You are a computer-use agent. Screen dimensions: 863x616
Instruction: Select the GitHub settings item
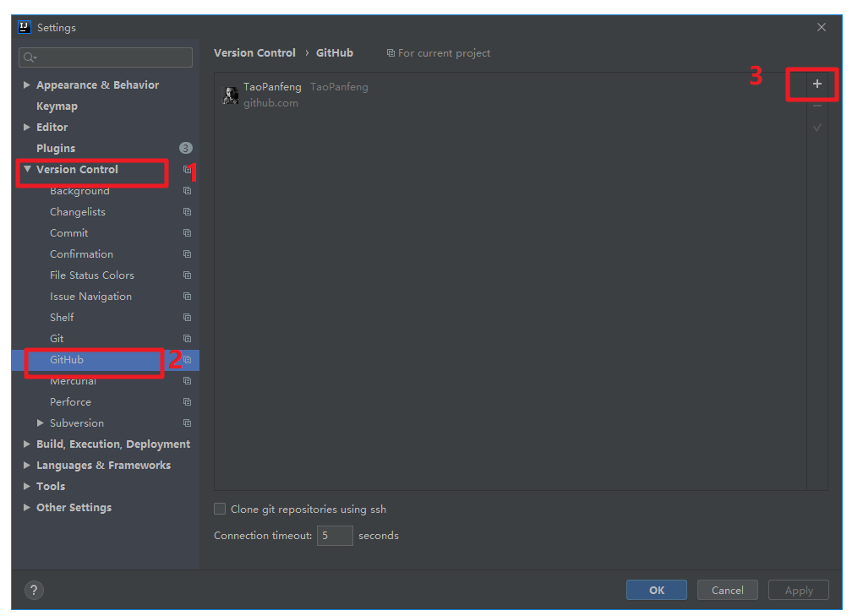(67, 360)
